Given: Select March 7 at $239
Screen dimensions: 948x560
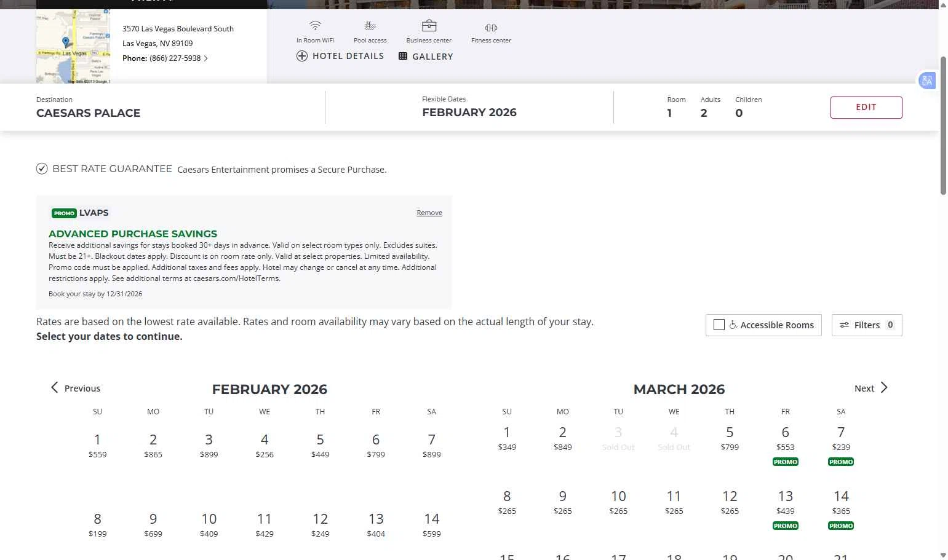Looking at the screenshot, I should (x=841, y=438).
